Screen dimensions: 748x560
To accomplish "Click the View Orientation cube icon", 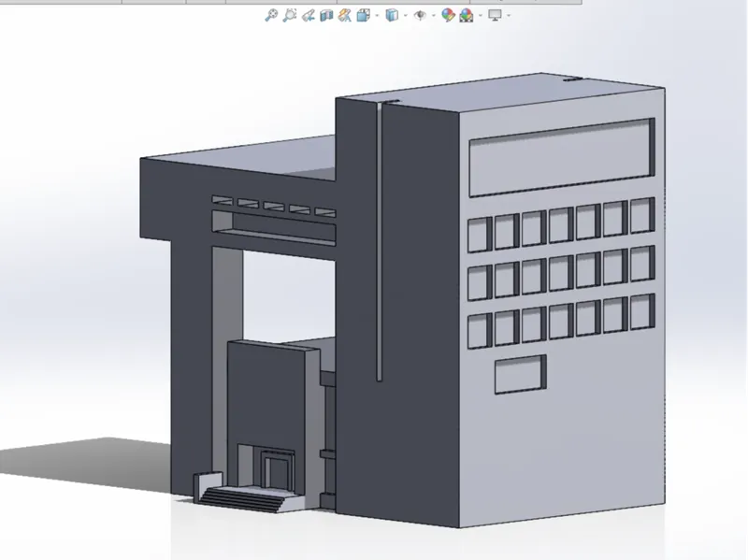I will 363,15.
